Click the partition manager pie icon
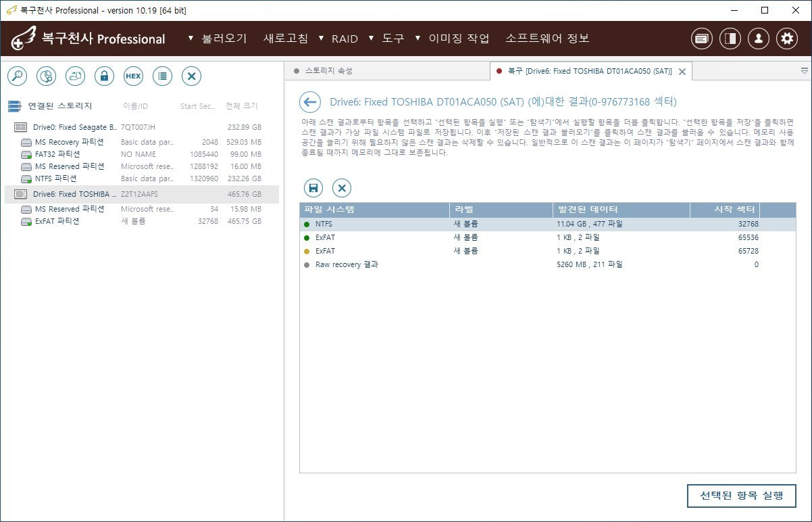The width and height of the screenshot is (812, 522). point(46,76)
